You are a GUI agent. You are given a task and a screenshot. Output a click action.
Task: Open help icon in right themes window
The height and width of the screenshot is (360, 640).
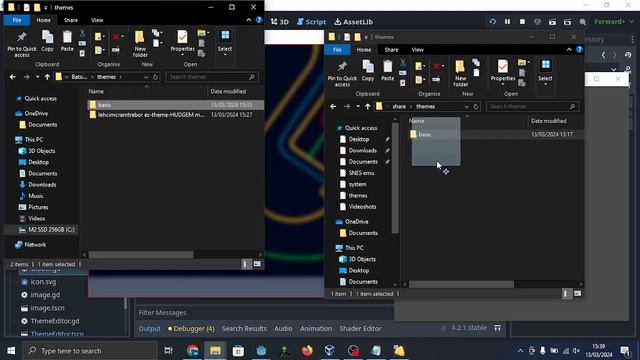point(579,49)
